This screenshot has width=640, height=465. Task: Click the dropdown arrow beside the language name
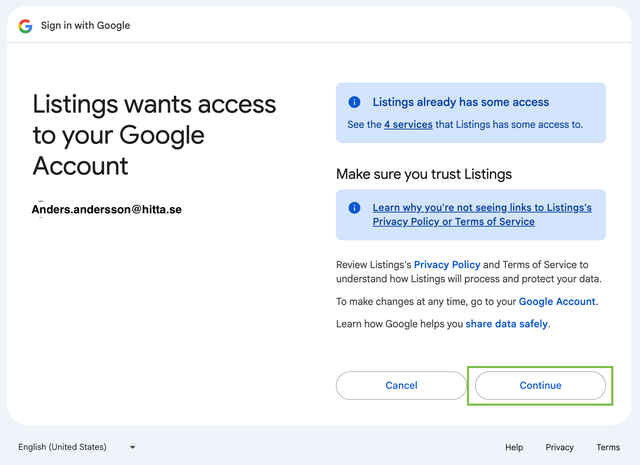click(132, 447)
